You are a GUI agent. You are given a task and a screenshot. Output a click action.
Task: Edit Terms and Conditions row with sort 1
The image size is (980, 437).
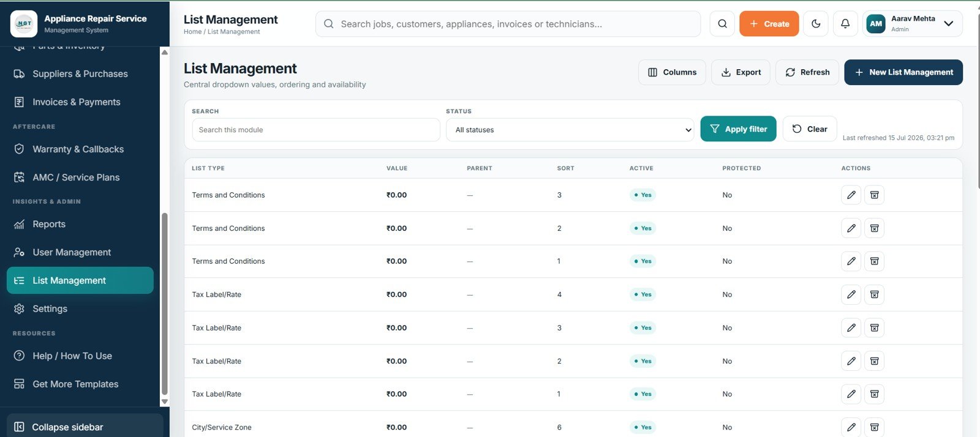tap(851, 261)
